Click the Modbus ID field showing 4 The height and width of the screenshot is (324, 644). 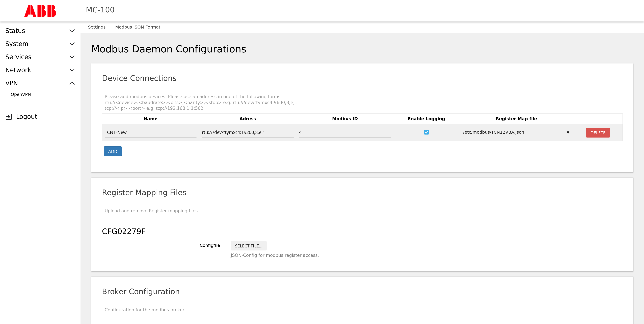coord(344,132)
